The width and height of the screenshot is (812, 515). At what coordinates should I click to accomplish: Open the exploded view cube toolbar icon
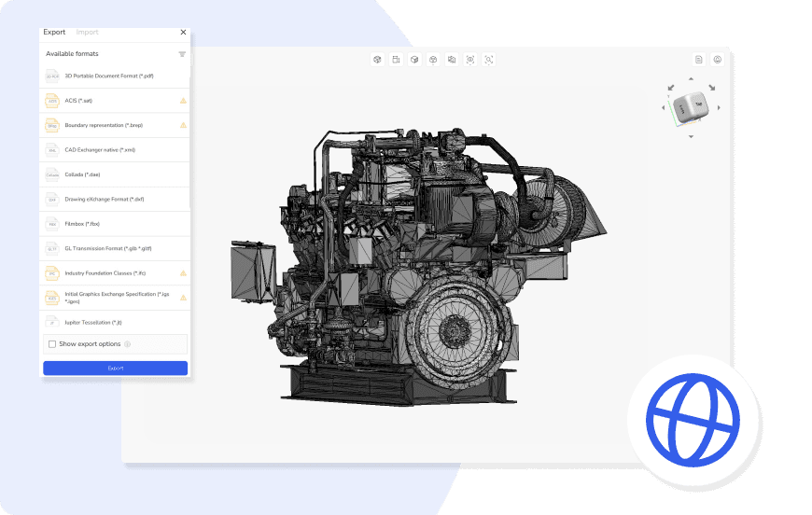point(433,60)
